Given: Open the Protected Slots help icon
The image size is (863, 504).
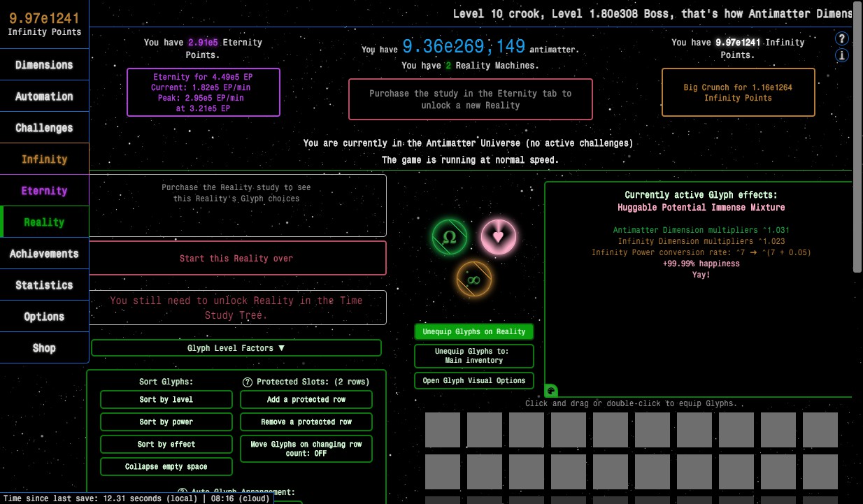Looking at the screenshot, I should (247, 382).
